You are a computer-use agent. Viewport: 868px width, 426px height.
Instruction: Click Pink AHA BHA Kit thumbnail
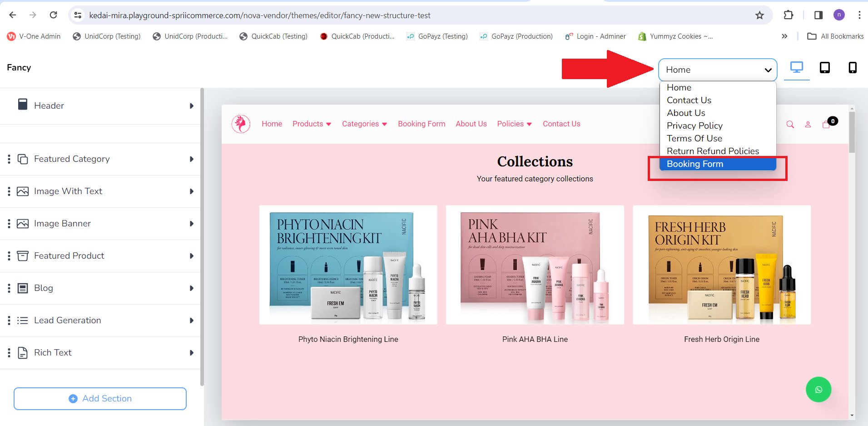point(535,265)
